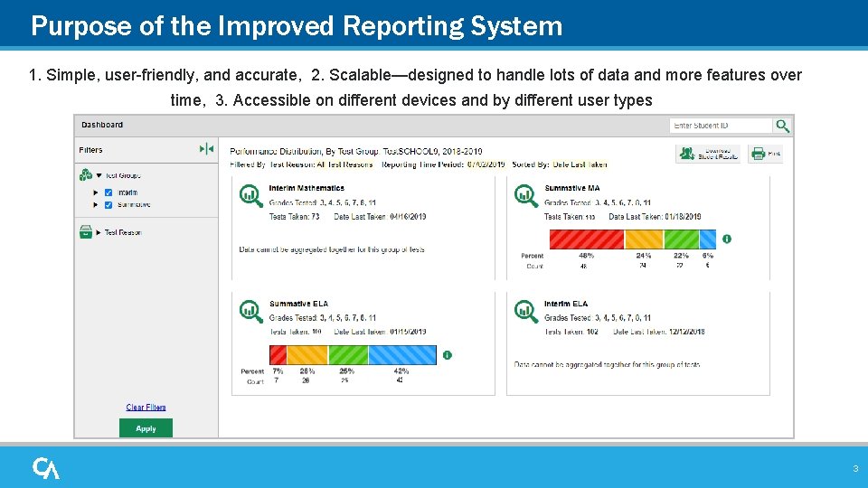
Task: Click red 7% segment in Summative ELA
Action: (x=278, y=355)
